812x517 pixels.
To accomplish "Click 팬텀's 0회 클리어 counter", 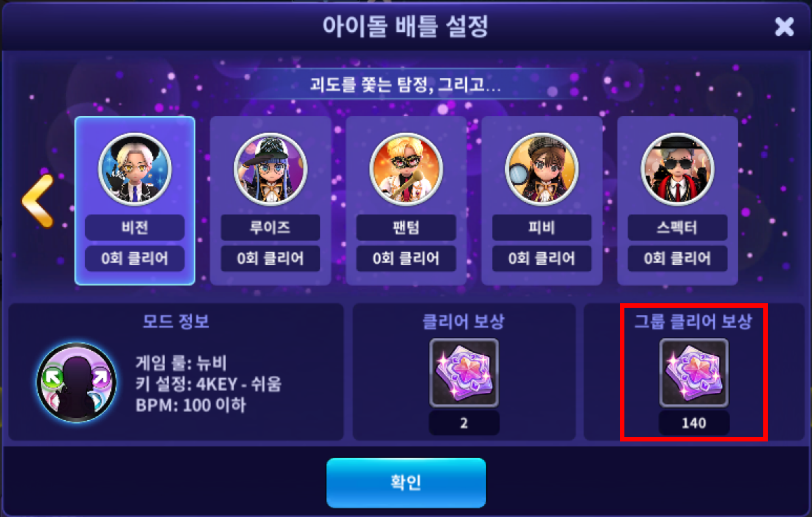I will 406,258.
